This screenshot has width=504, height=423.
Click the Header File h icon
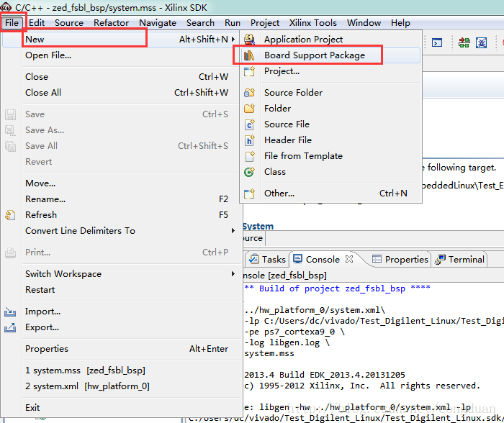tap(249, 140)
